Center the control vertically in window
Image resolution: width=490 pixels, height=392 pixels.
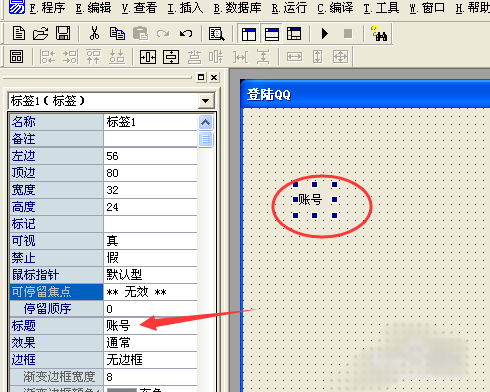[x=171, y=57]
